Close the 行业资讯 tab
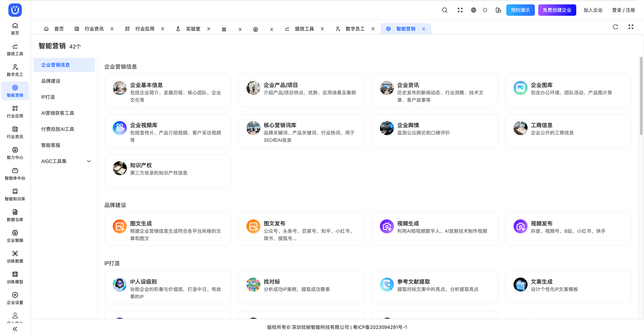This screenshot has height=335, width=644. [x=112, y=29]
